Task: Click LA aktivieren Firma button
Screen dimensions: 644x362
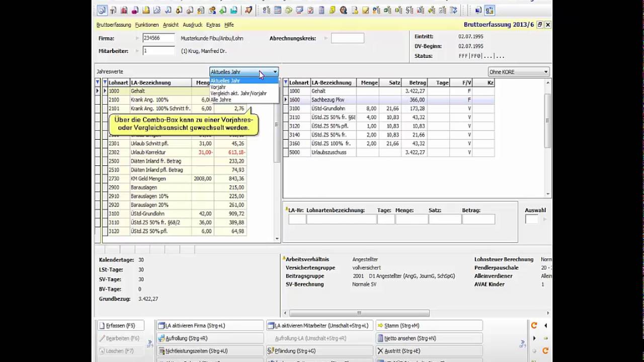Action: [x=210, y=326]
